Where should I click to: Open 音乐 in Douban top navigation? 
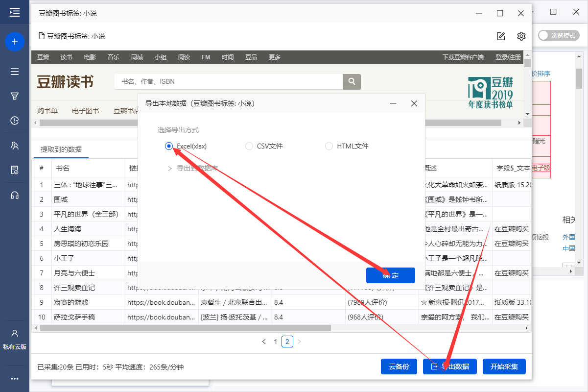click(x=114, y=57)
